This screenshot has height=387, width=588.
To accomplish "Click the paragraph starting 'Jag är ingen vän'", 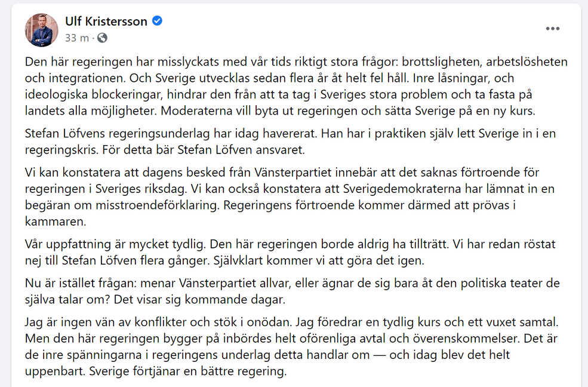I will [292, 346].
